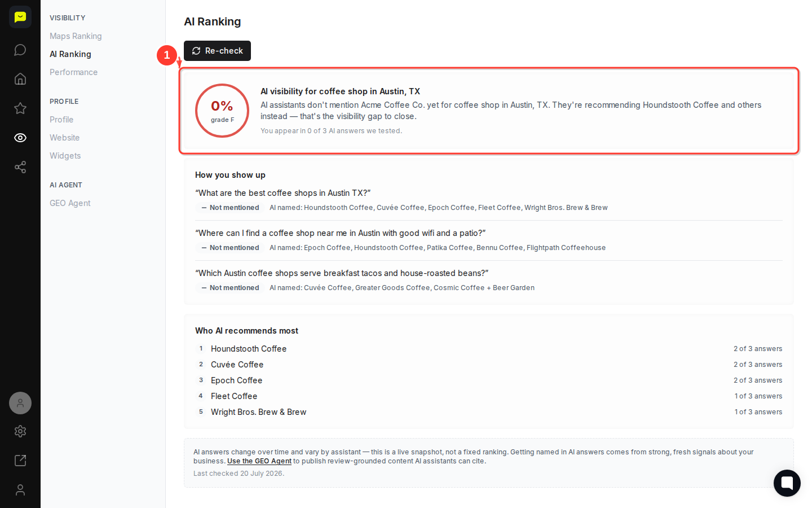Open GEO Agent in sidebar
Screen dimensions: 812x508
pos(70,203)
